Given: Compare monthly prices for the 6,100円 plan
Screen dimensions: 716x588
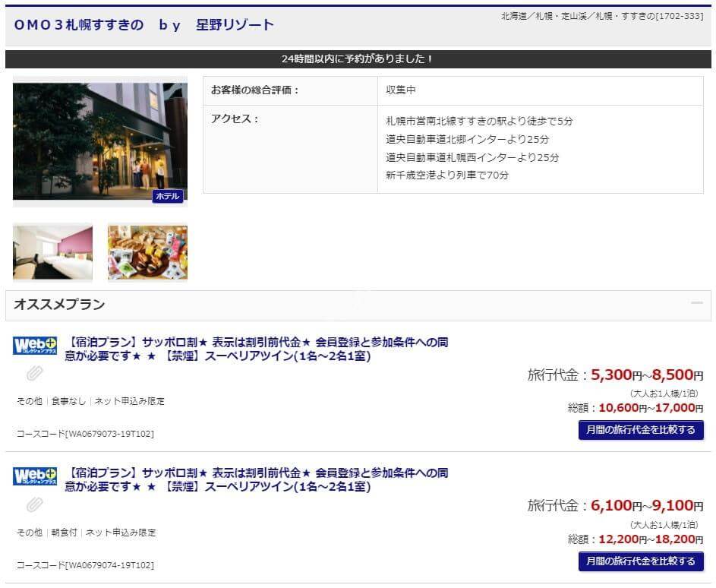Looking at the screenshot, I should 641,561.
